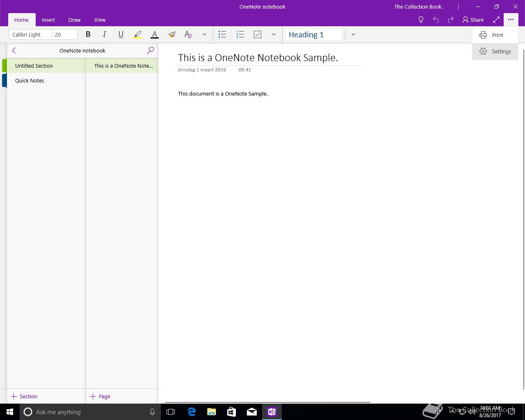Click the format painter brush icon
The image size is (525, 420).
pyautogui.click(x=172, y=34)
